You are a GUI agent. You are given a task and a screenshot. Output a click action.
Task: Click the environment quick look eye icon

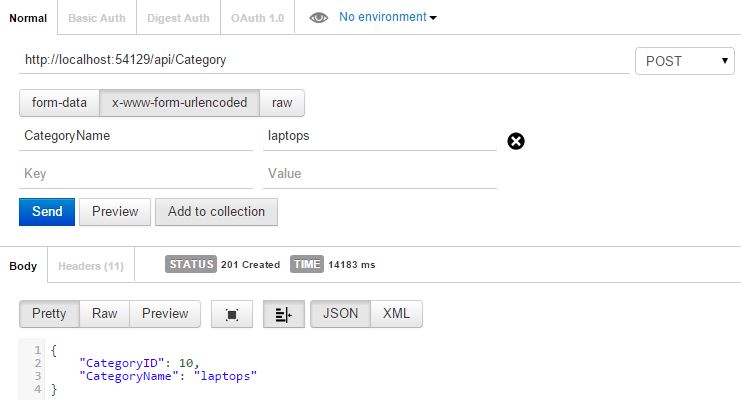click(319, 18)
